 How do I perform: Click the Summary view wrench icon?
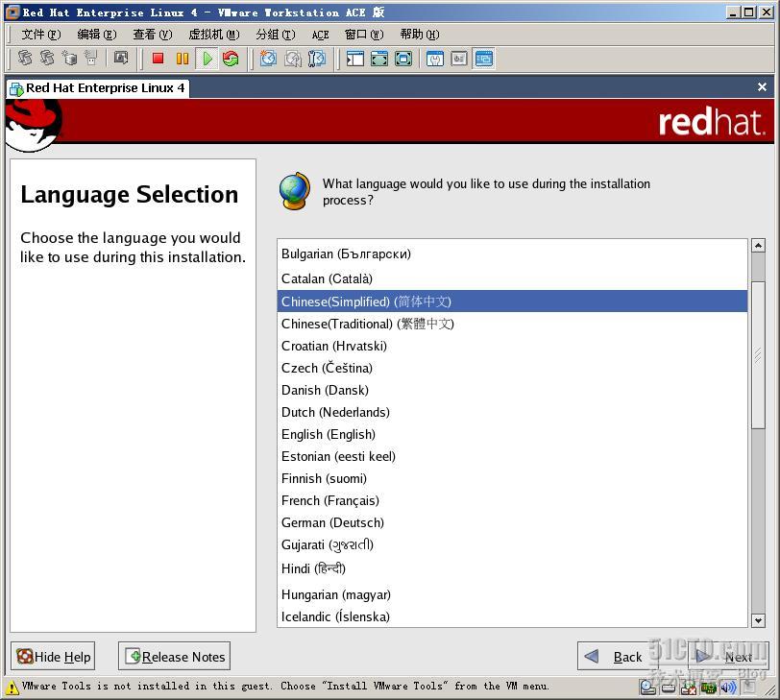click(x=435, y=59)
